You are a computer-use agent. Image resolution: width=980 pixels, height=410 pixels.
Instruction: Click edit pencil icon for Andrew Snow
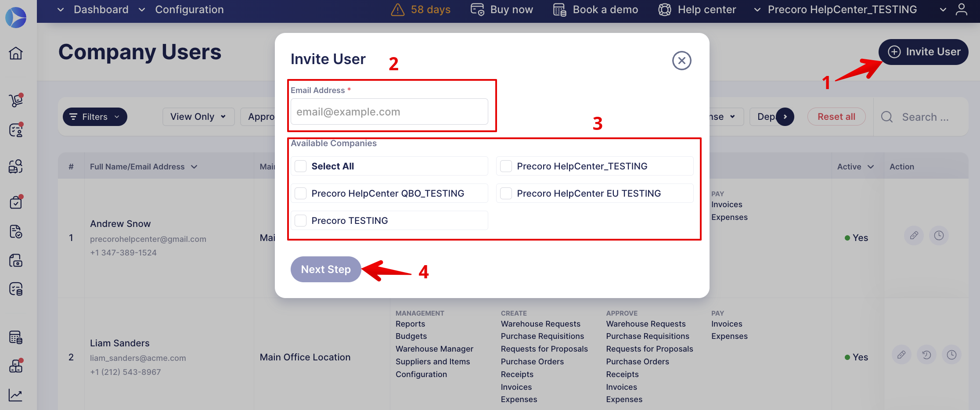coord(914,236)
